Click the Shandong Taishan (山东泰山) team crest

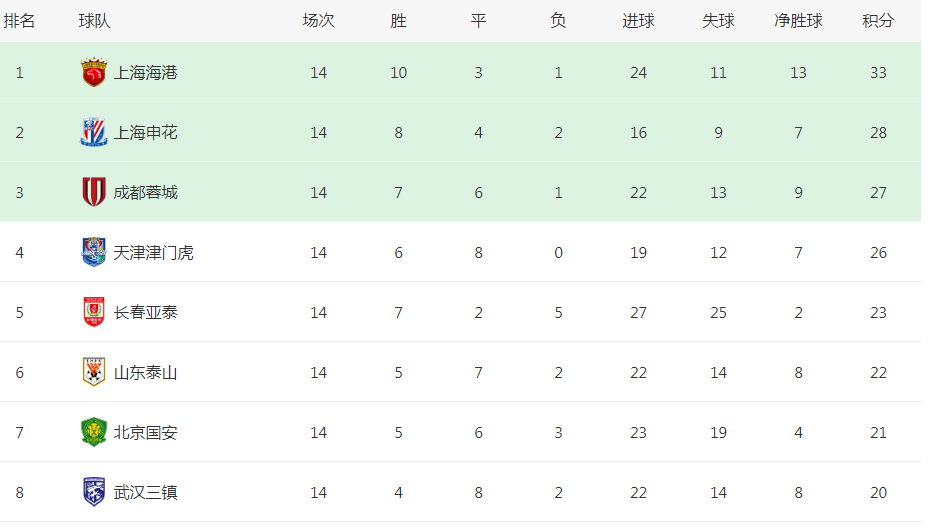93,372
